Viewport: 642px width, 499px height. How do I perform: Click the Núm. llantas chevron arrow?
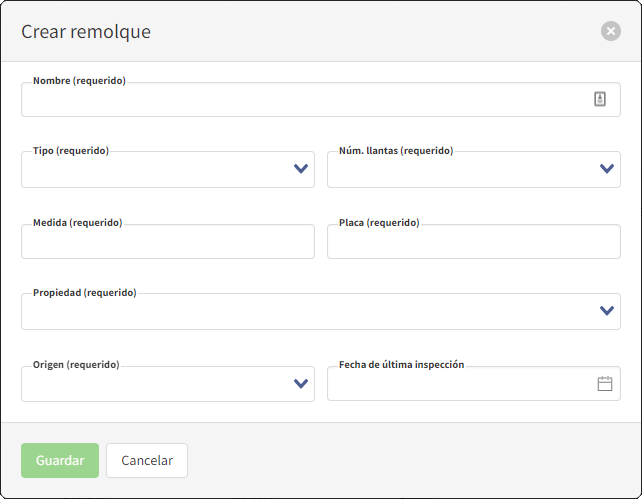pyautogui.click(x=607, y=169)
